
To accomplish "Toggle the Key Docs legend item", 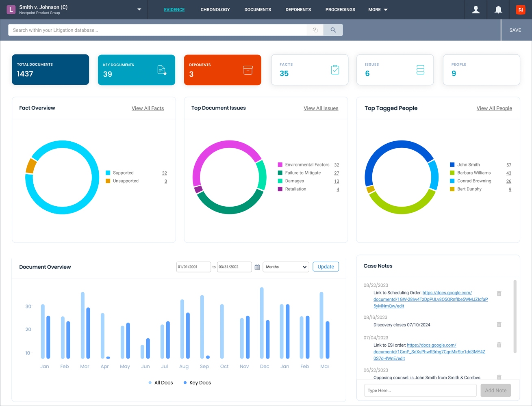I will point(197,382).
